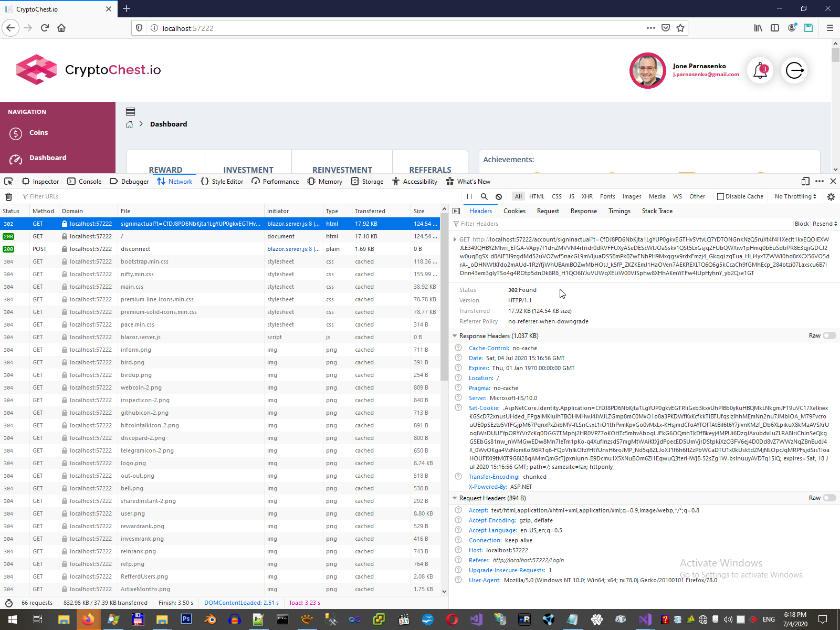Open Photoshop from the taskbar
The height and width of the screenshot is (630, 840).
pyautogui.click(x=186, y=619)
